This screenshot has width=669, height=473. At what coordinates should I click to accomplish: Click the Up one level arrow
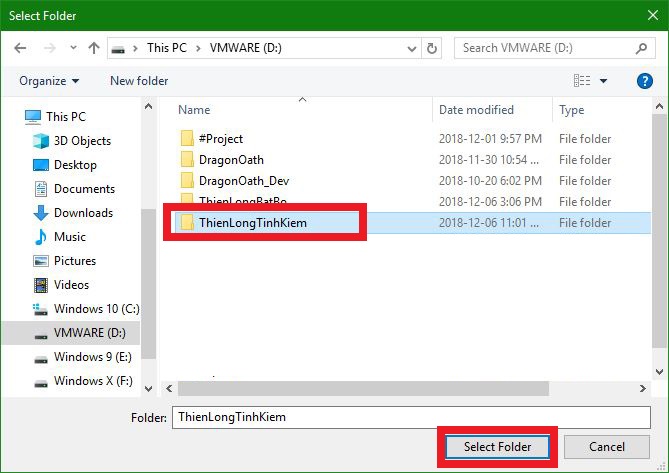click(94, 48)
